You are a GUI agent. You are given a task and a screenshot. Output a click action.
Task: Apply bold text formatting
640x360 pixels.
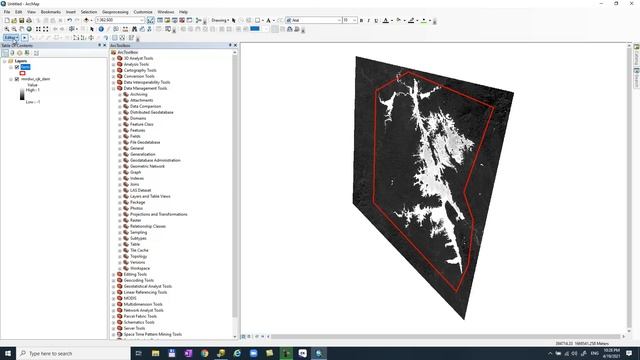361,20
